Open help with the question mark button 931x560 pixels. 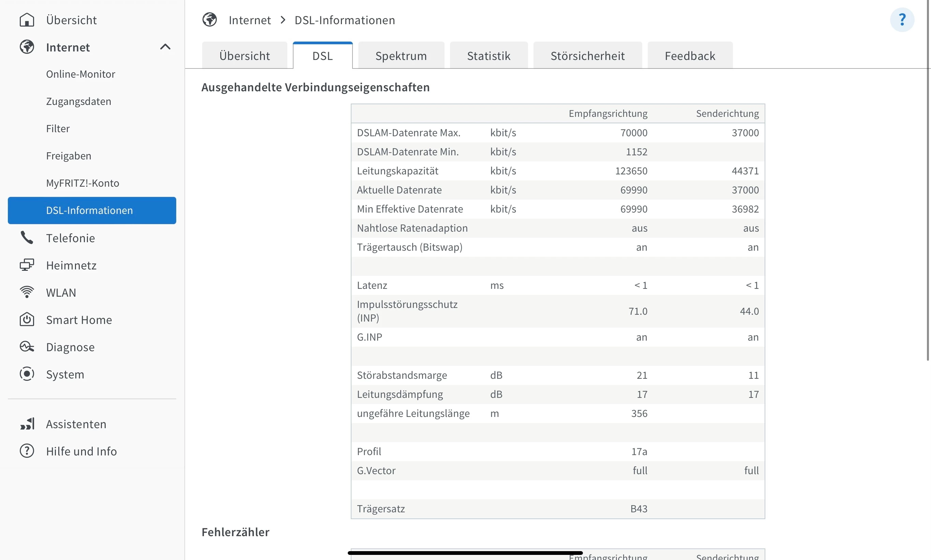[902, 20]
